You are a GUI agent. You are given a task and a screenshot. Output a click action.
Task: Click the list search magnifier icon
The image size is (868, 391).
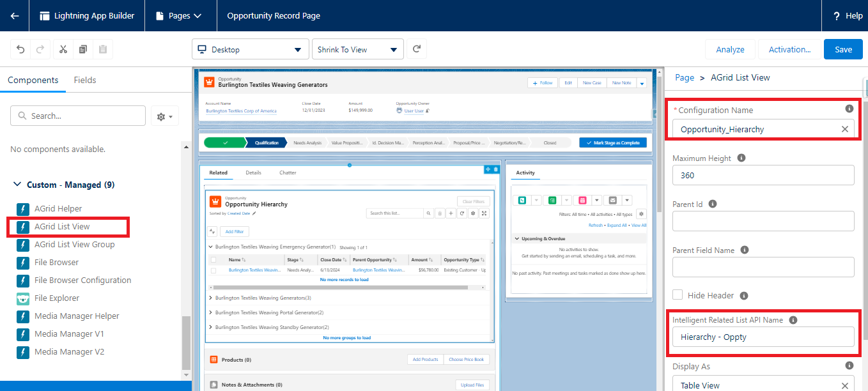point(428,213)
